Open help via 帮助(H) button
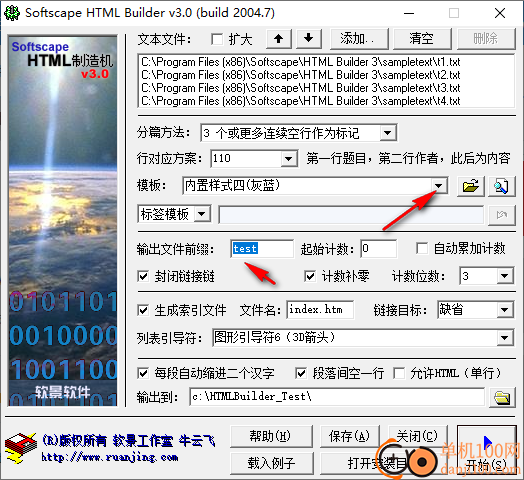The image size is (524, 480). pyautogui.click(x=271, y=437)
